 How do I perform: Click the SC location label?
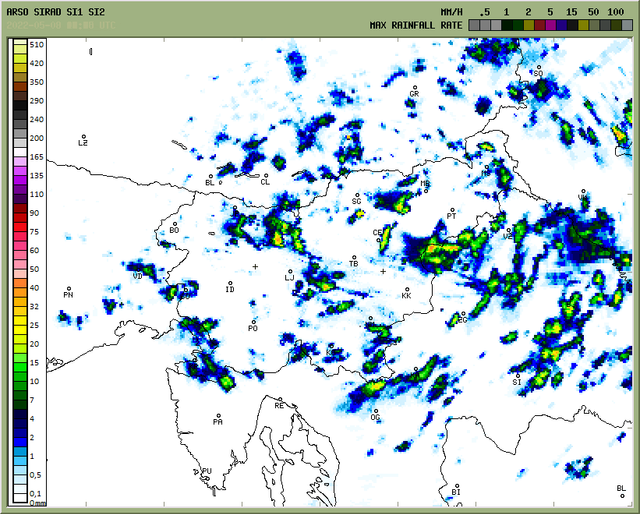click(x=356, y=201)
